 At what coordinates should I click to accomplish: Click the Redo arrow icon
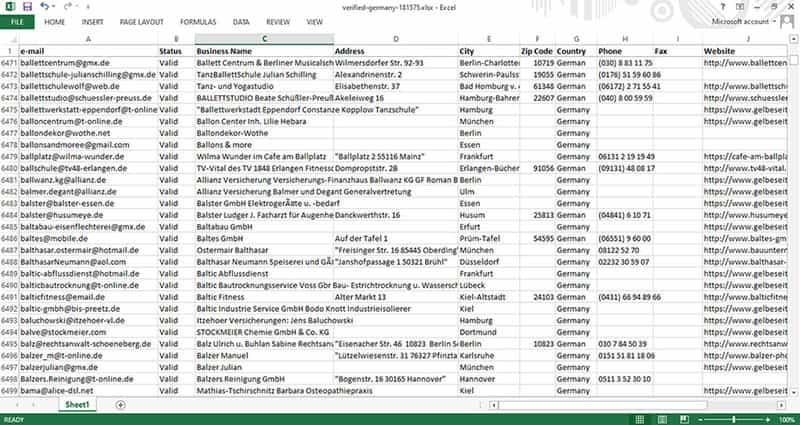(68, 7)
